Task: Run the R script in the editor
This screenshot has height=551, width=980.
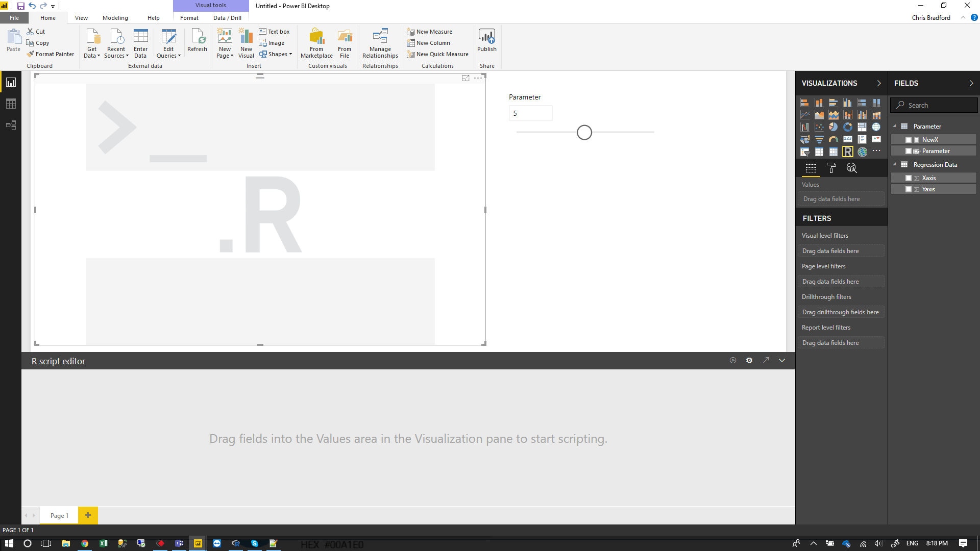Action: 733,360
